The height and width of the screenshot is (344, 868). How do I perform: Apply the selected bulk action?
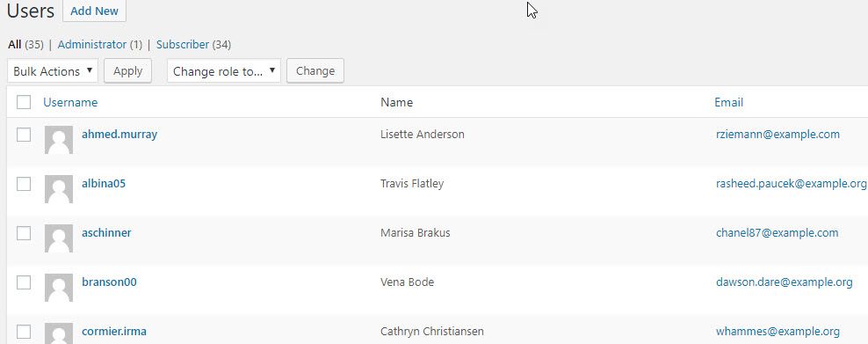point(128,71)
